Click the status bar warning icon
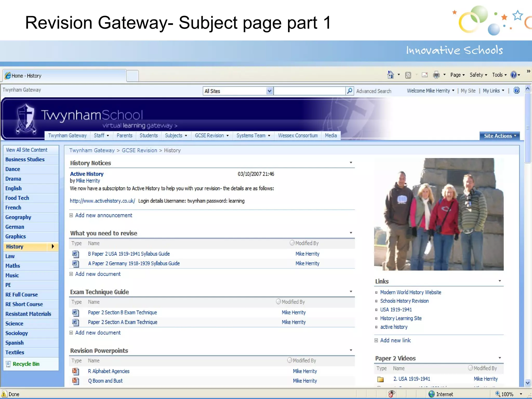532x399 pixels. [x=4, y=394]
